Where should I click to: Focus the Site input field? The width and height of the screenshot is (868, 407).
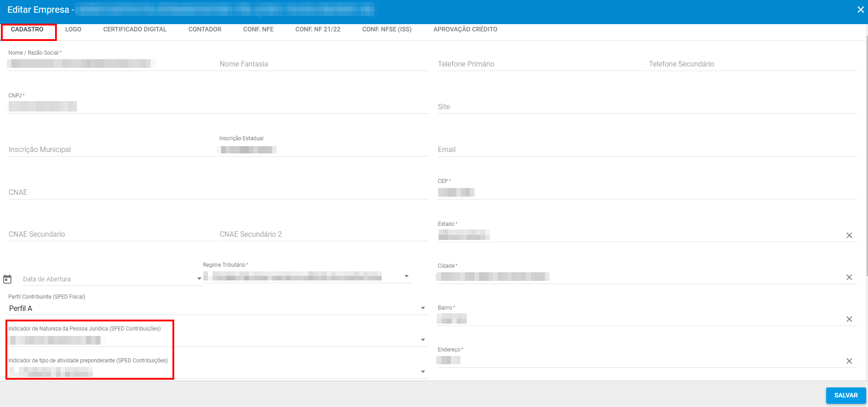tap(647, 107)
